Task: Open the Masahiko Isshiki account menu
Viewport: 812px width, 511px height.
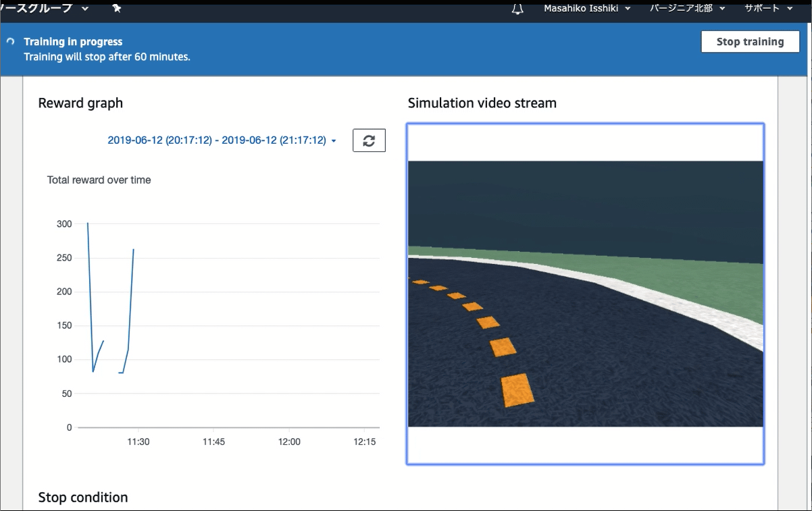Action: click(x=581, y=9)
